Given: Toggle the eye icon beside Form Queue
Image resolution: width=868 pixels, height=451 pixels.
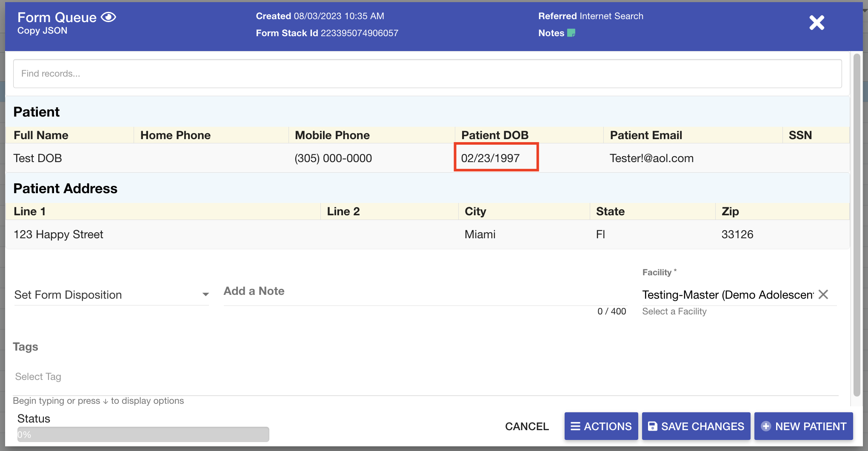Looking at the screenshot, I should click(108, 17).
